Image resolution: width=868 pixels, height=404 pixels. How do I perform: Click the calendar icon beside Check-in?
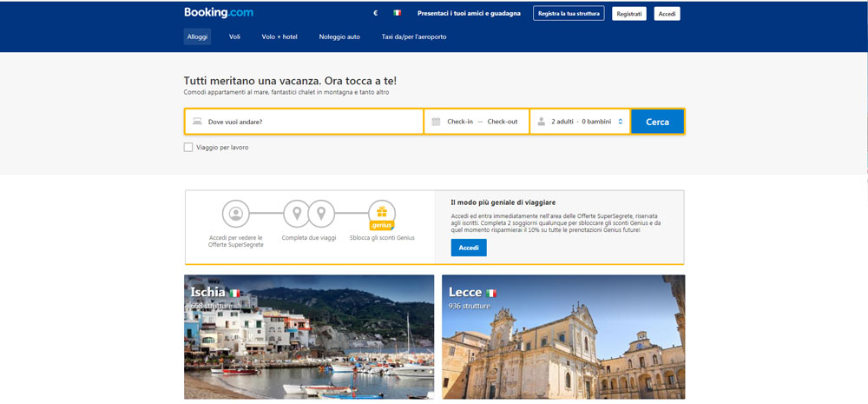(436, 122)
